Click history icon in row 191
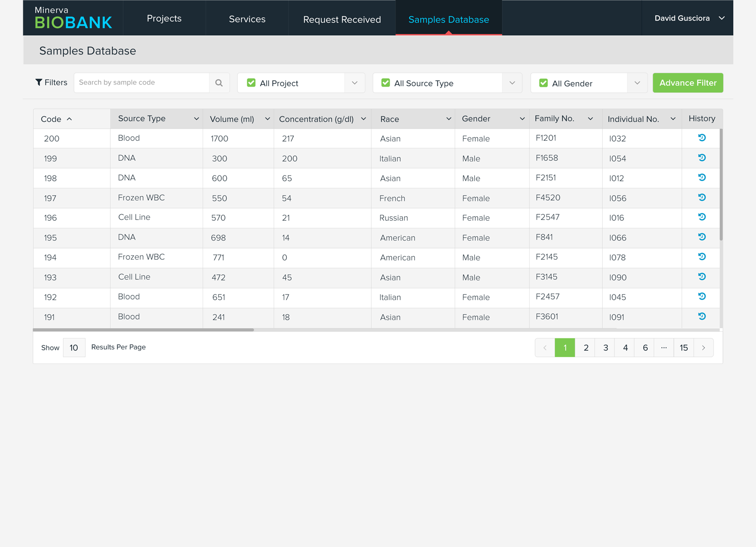Viewport: 756px width, 547px height. tap(702, 317)
